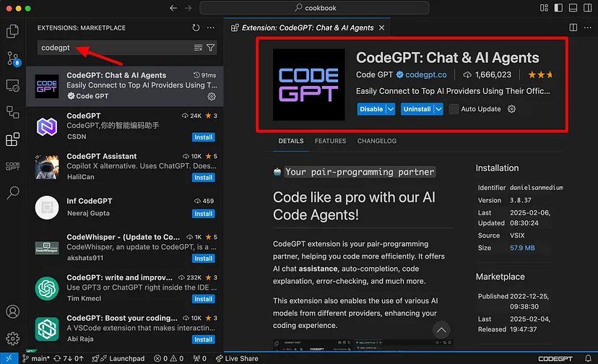Open notifications bell in the status bar
The image size is (598, 364).
588,359
